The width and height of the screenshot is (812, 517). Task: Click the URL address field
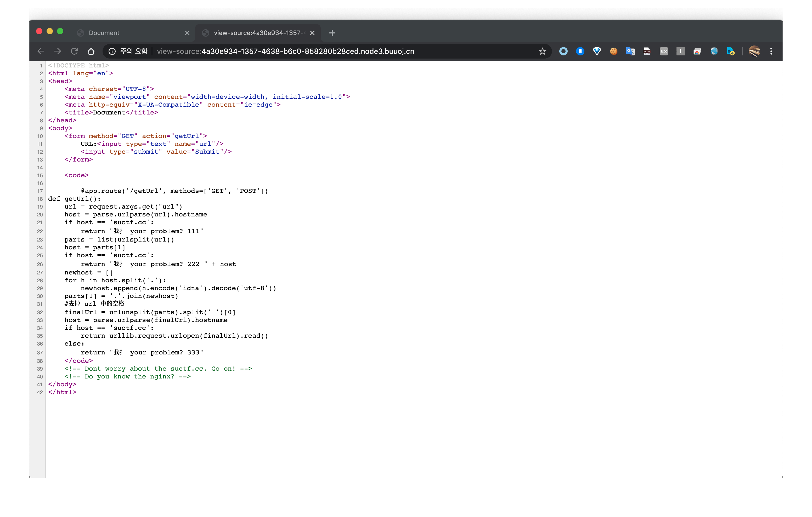coord(303,51)
